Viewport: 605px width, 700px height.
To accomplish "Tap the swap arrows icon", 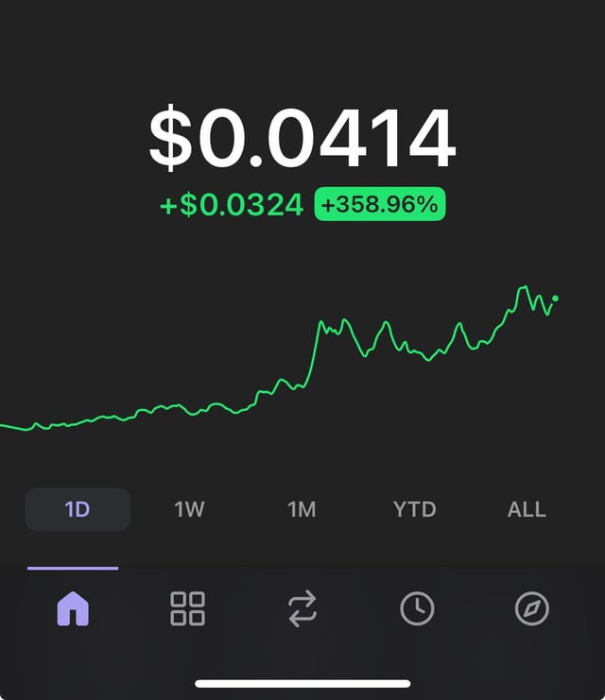I will [x=302, y=608].
